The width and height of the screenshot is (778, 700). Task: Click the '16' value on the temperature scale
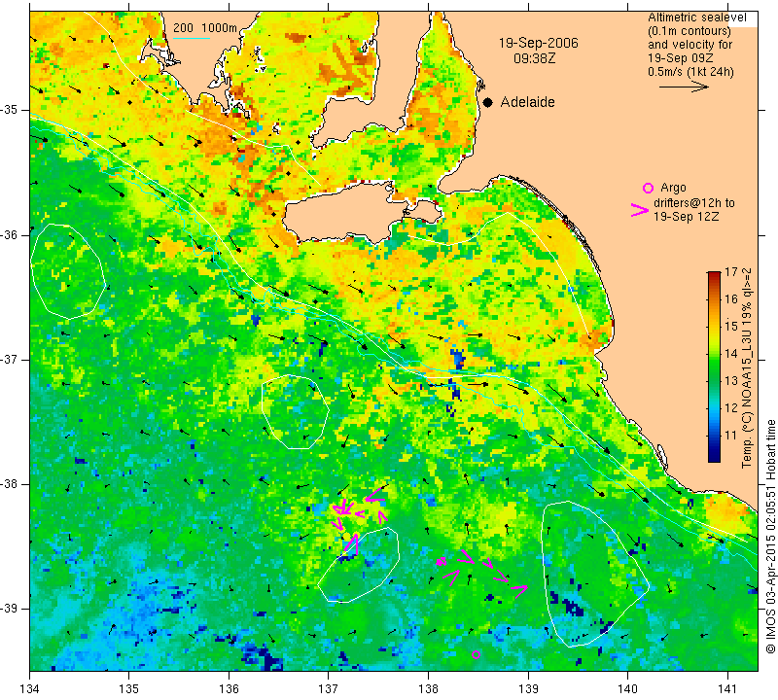coord(731,299)
